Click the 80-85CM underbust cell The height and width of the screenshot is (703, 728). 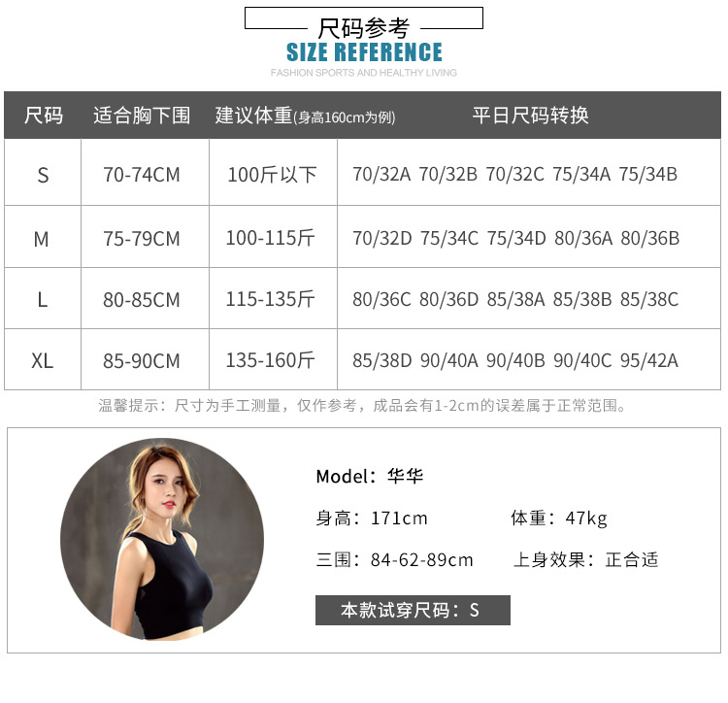pos(142,300)
